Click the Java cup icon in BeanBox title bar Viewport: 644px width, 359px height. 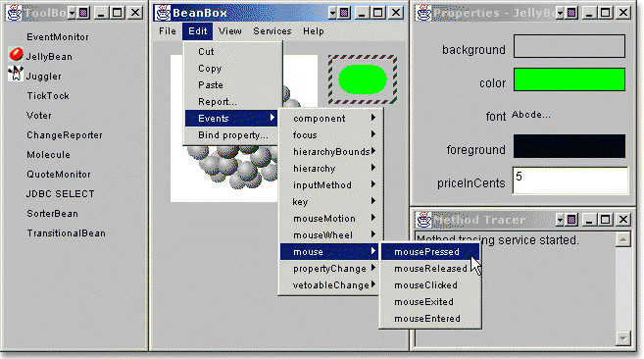coord(163,13)
